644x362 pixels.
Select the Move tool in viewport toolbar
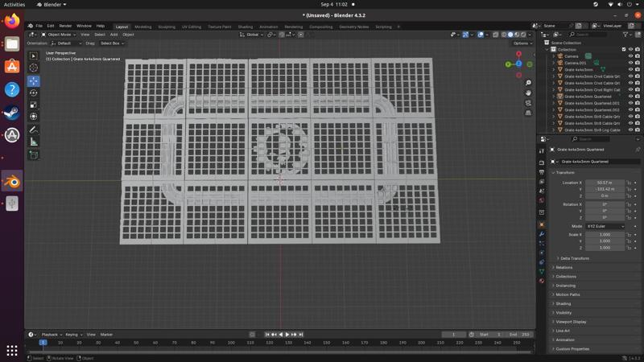(34, 80)
